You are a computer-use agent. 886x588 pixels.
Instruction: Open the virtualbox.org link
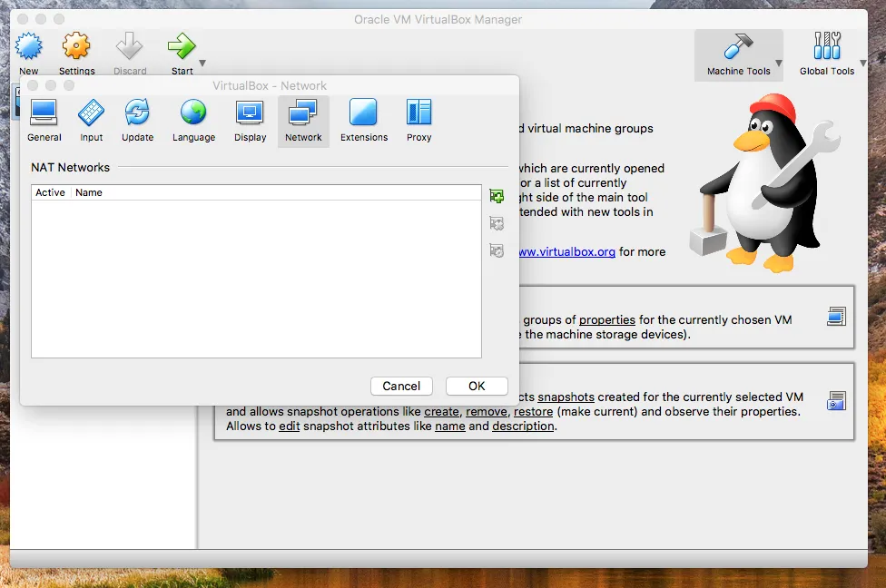point(566,252)
